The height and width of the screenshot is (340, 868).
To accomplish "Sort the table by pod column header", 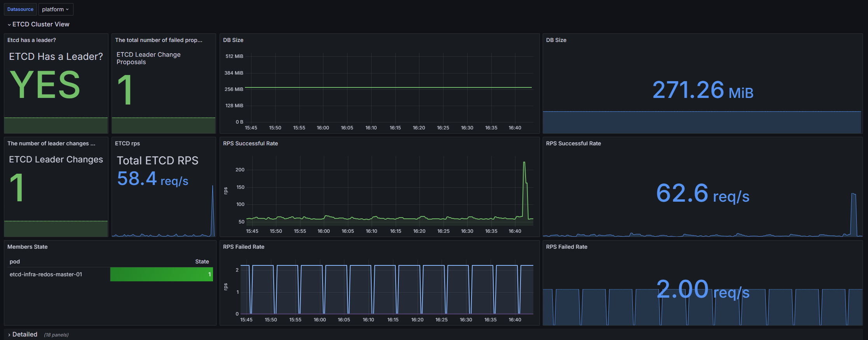I will click(x=15, y=262).
